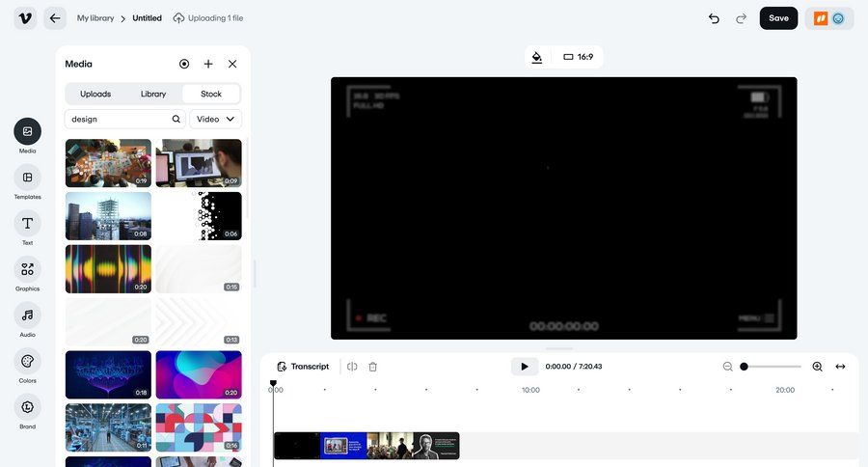This screenshot has width=868, height=467.
Task: Select the 0:11 factory floor stock clip
Action: tap(108, 427)
